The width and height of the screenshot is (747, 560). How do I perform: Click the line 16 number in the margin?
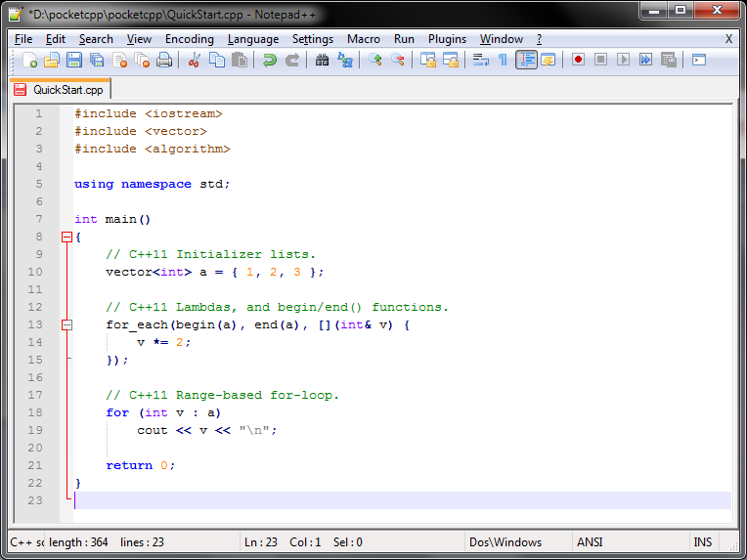point(35,377)
